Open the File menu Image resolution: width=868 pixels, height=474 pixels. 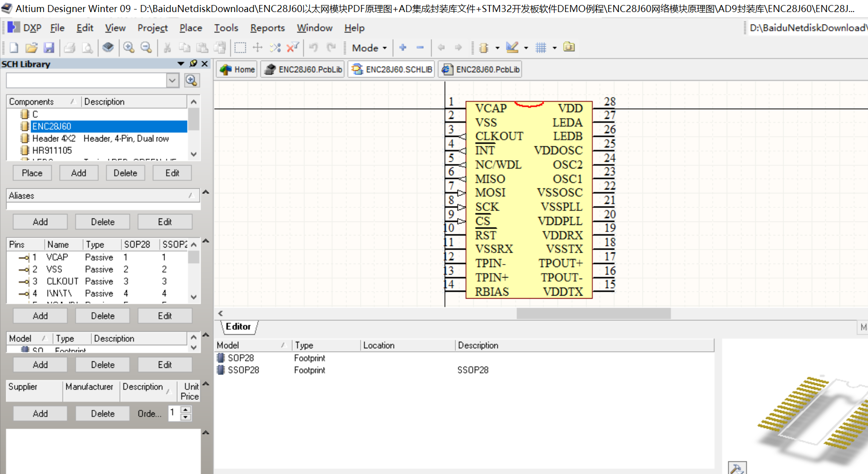pyautogui.click(x=57, y=28)
